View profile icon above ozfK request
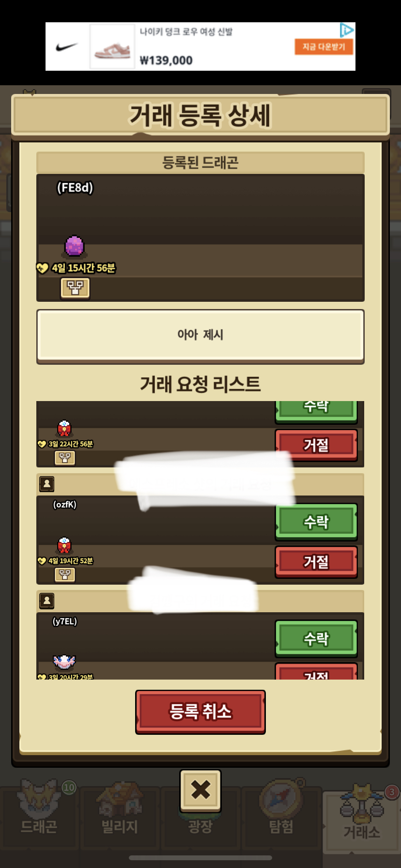Viewport: 401px width, 868px height. pyautogui.click(x=46, y=483)
